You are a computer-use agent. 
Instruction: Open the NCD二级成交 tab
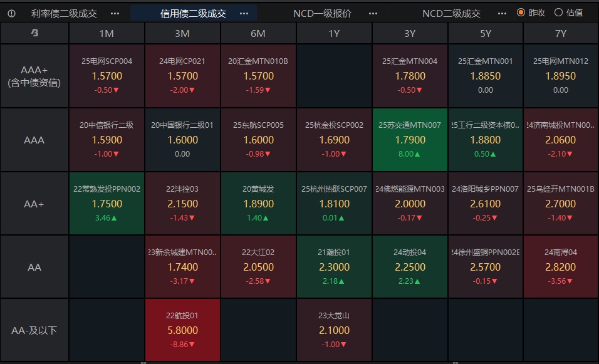[x=451, y=14]
